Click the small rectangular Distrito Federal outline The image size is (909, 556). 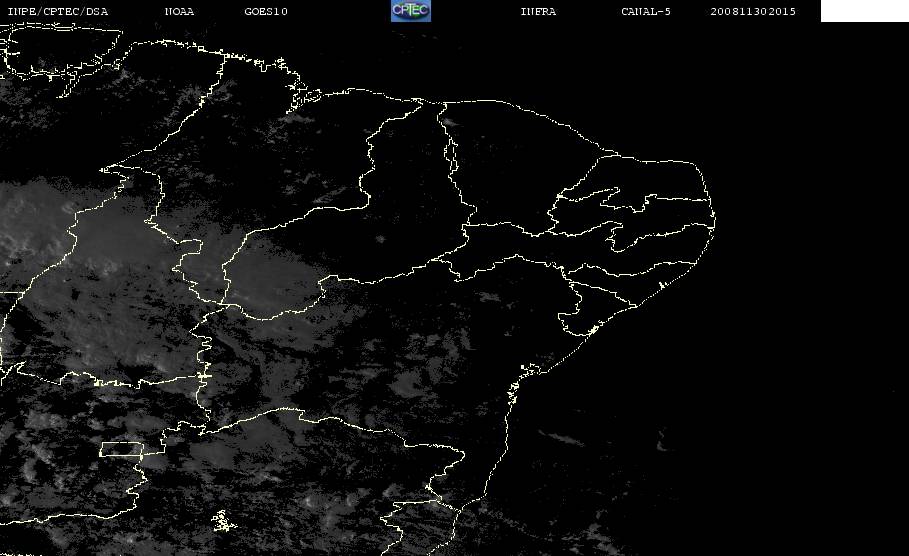pyautogui.click(x=121, y=449)
